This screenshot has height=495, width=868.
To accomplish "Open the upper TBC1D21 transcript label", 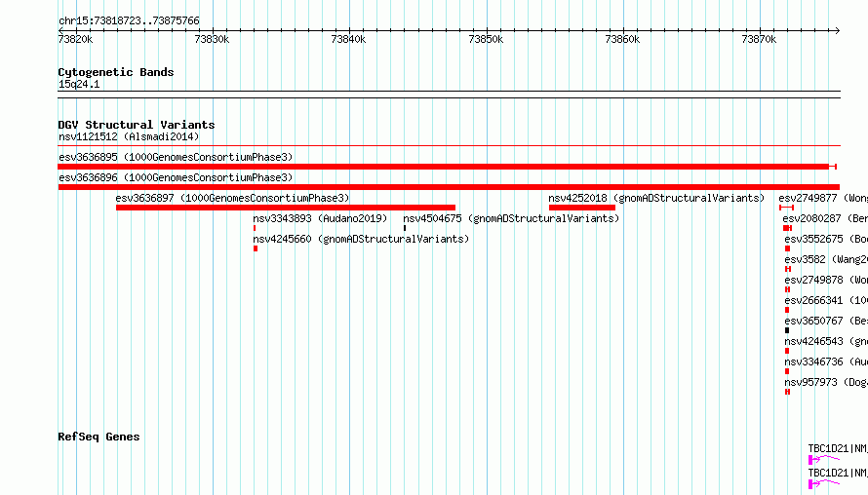I will pyautogui.click(x=838, y=448).
